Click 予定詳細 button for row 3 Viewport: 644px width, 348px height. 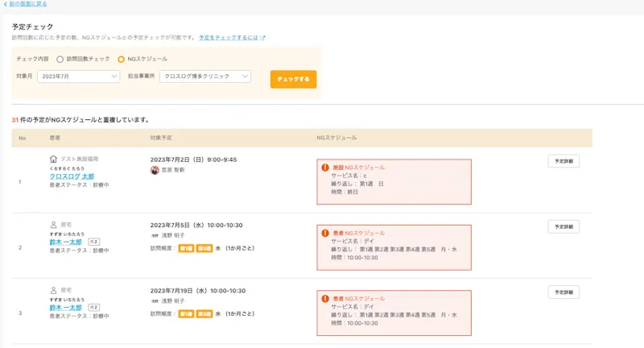563,292
